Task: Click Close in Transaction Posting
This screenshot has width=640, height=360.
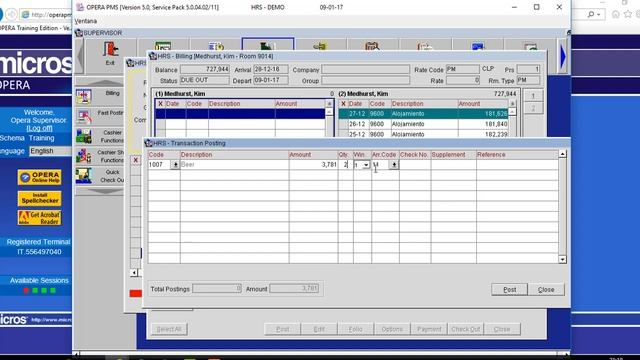Action: (546, 289)
